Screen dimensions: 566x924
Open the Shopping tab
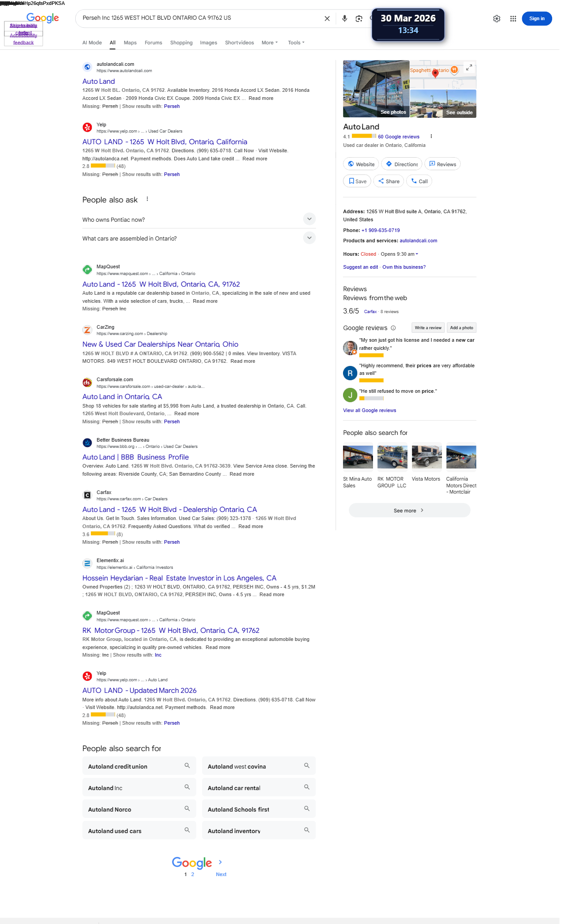tap(181, 43)
